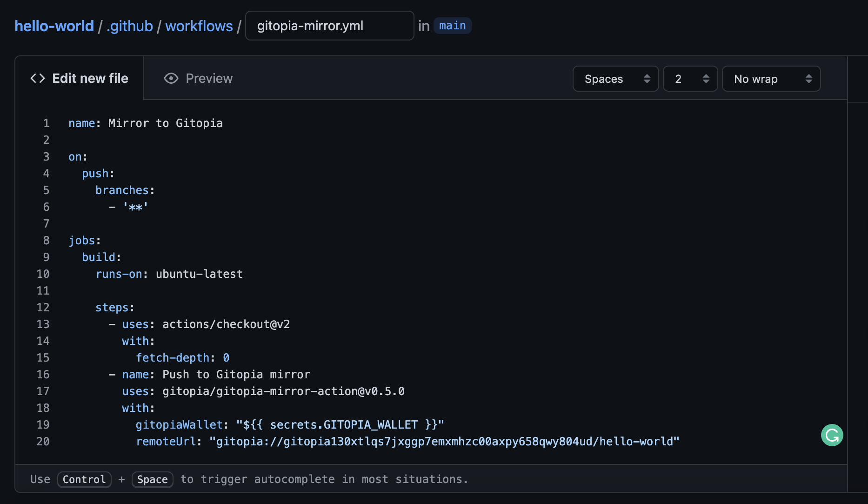Click the main branch label
The image size is (868, 504).
(453, 26)
